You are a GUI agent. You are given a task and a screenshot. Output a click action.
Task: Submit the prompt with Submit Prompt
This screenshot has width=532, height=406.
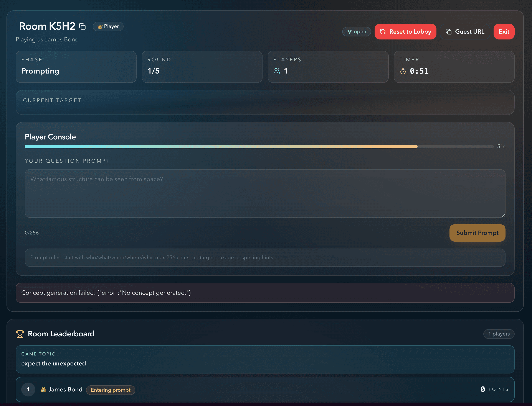coord(477,233)
